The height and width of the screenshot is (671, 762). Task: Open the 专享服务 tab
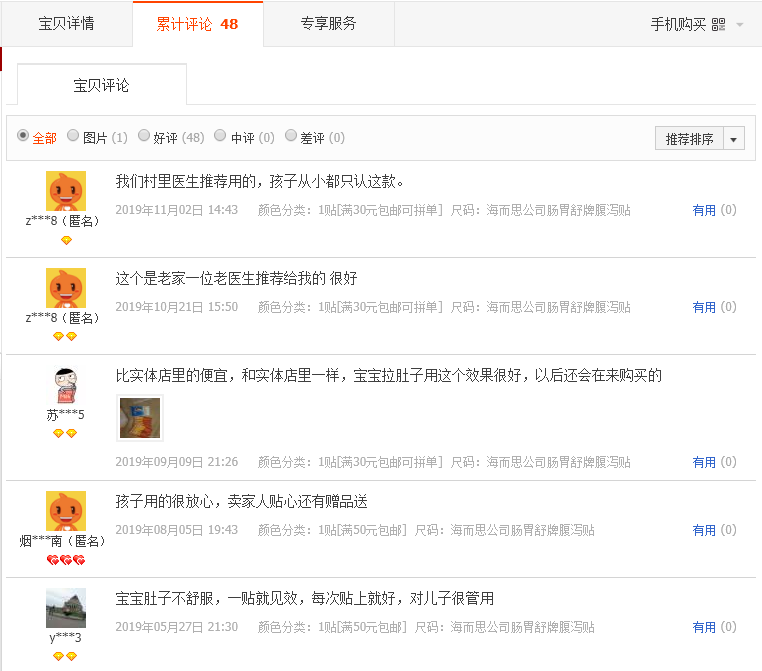click(x=328, y=24)
